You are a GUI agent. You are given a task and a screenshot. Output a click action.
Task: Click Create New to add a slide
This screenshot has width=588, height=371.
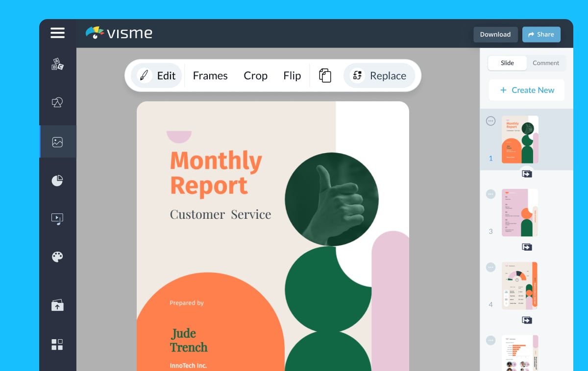click(x=526, y=90)
